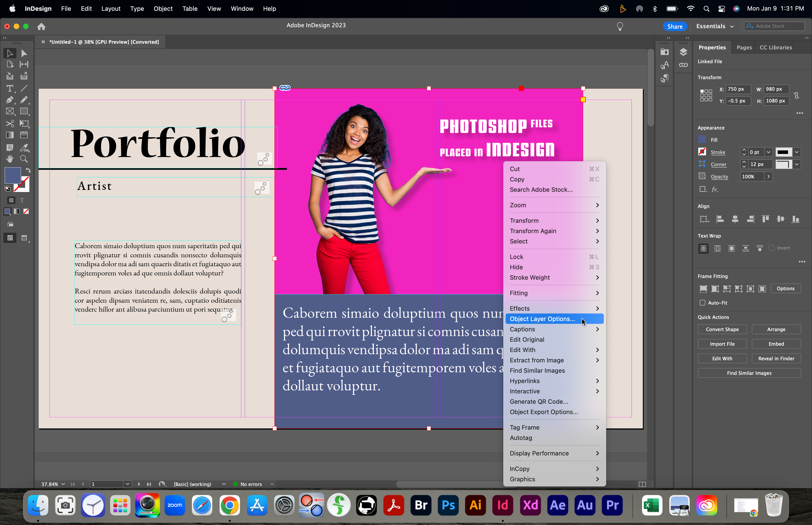
Task: Pick the Note tool
Action: (10, 148)
